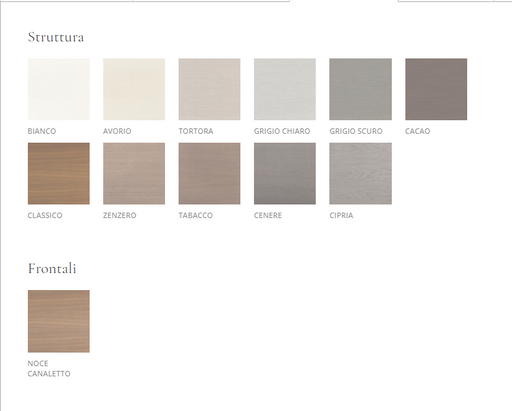The width and height of the screenshot is (512, 411).
Task: Select the Bianco structure swatch
Action: [x=59, y=89]
